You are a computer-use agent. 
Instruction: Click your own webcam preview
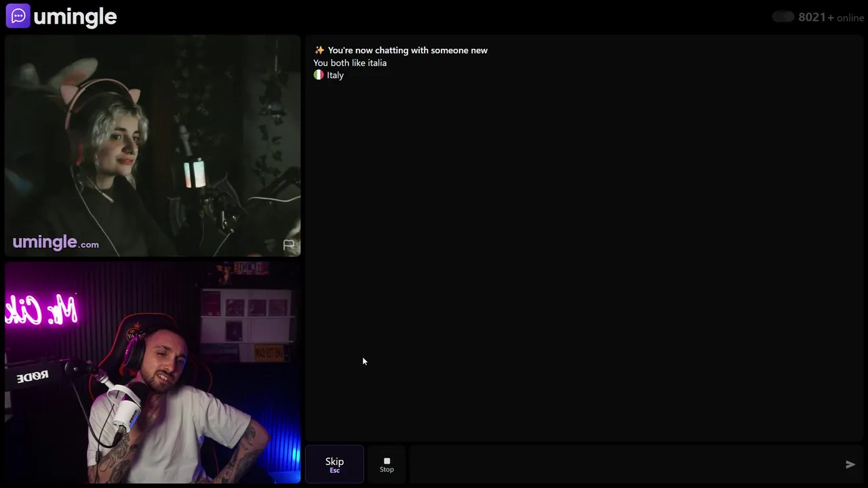(x=153, y=373)
